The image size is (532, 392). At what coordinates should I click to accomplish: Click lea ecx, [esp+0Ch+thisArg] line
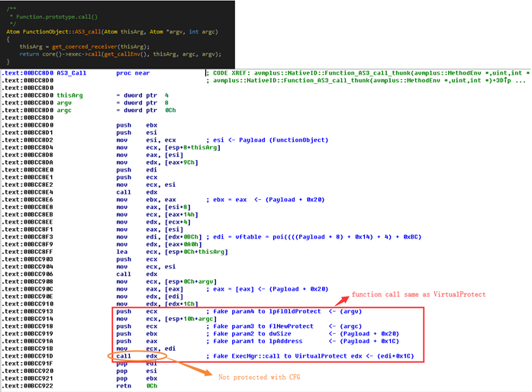[x=172, y=252]
